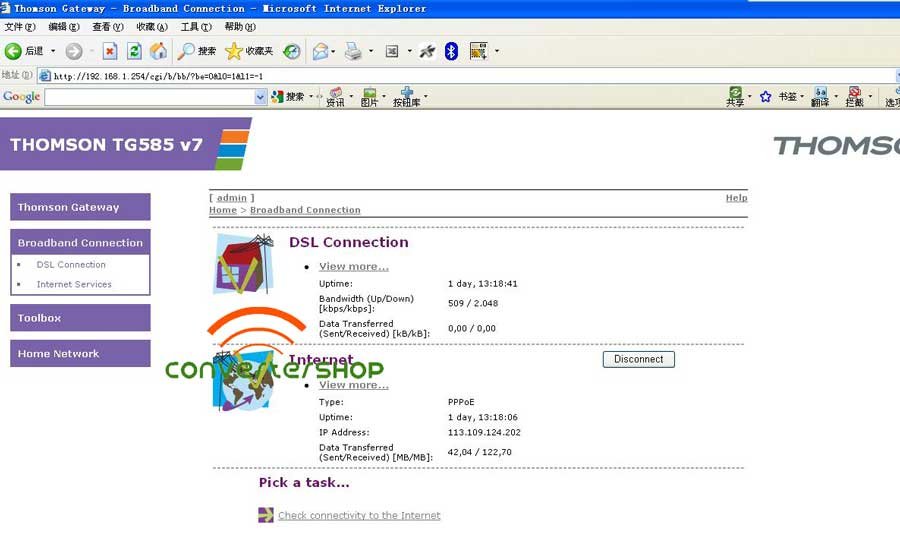900x539 pixels.
Task: Click the admin user link
Action: (231, 197)
